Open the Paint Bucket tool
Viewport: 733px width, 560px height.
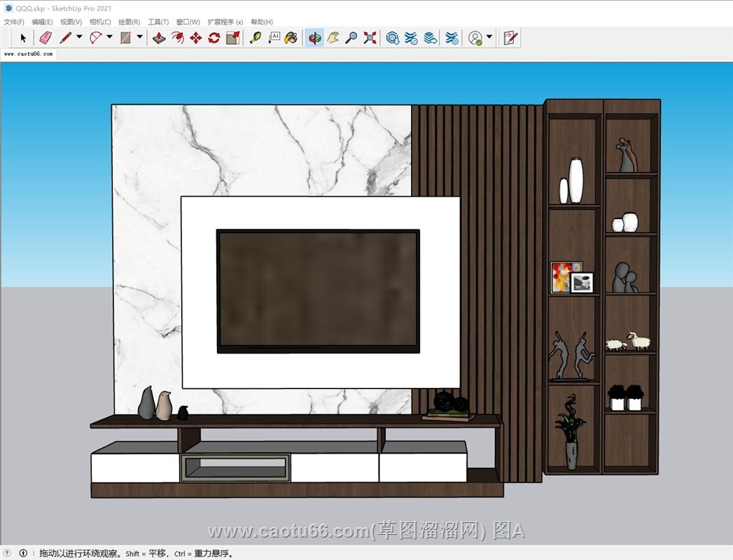click(291, 38)
